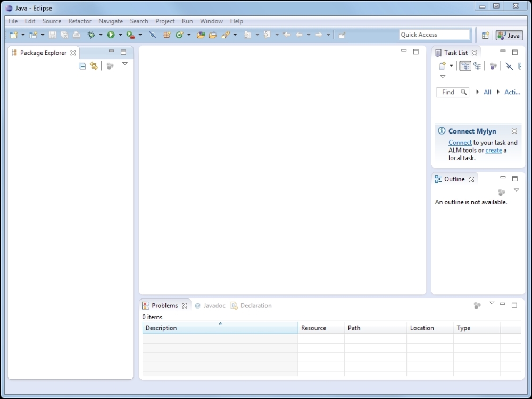The image size is (532, 399).
Task: Open New Java Class dropdown arrow
Action: (189, 35)
